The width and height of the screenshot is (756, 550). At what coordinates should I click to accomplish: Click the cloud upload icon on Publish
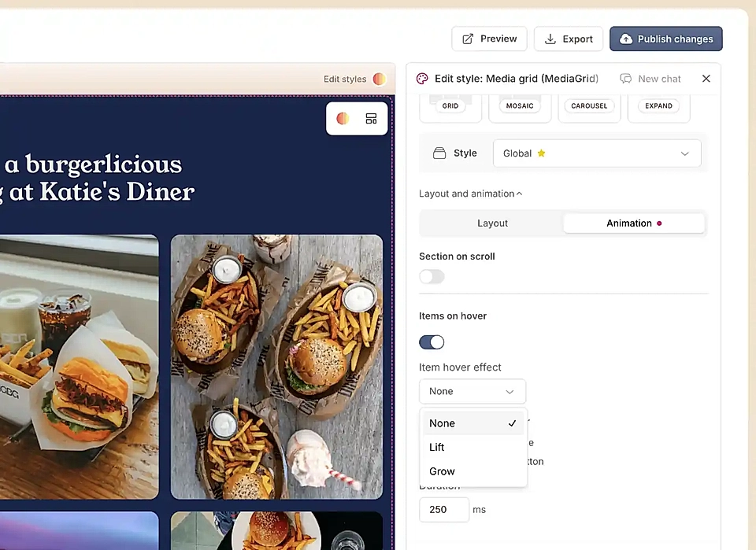pos(626,39)
